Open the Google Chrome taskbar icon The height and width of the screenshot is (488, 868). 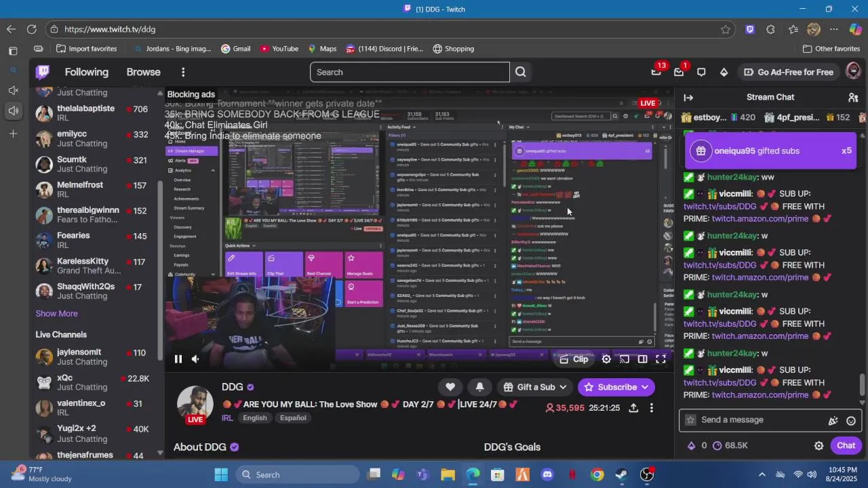[x=597, y=474]
